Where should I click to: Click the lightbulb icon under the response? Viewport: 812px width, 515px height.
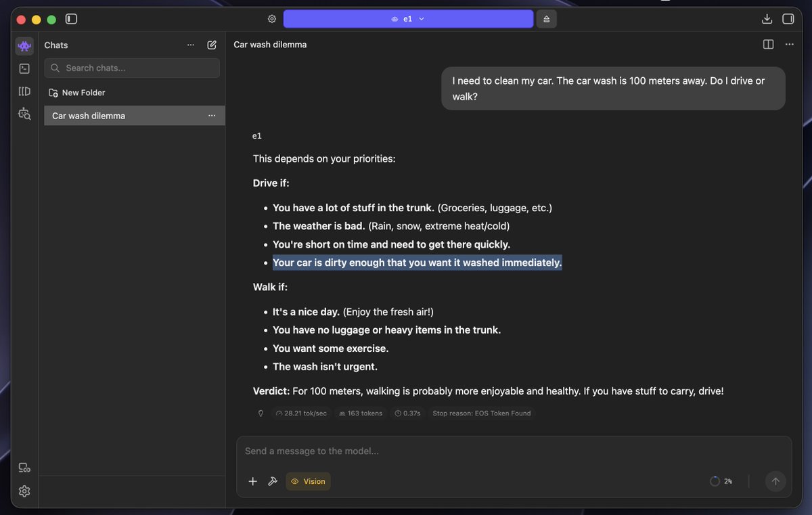point(261,413)
